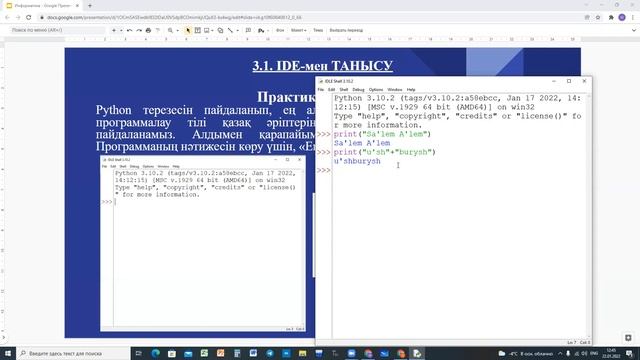Click the Zoom magnifier icon in toolbar
The width and height of the screenshot is (640, 360).
point(170,30)
